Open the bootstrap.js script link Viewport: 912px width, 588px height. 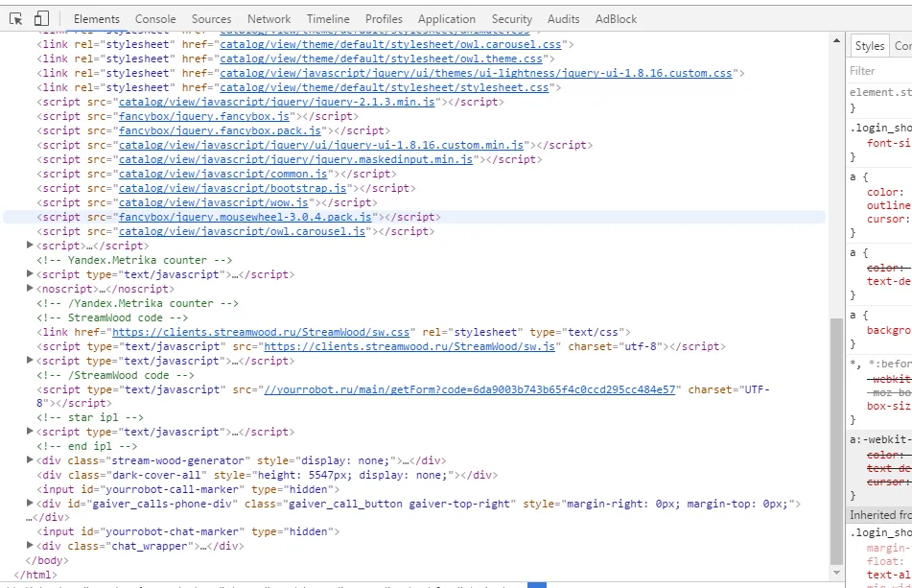[233, 188]
